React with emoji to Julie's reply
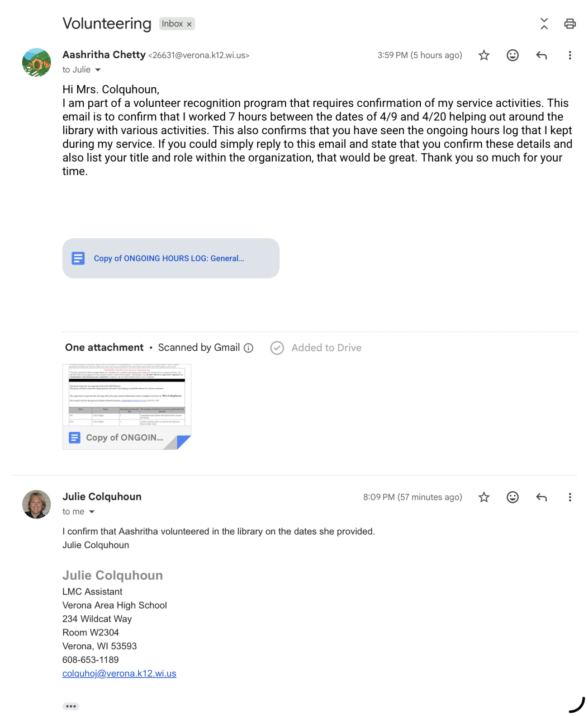The image size is (588, 716). point(513,497)
